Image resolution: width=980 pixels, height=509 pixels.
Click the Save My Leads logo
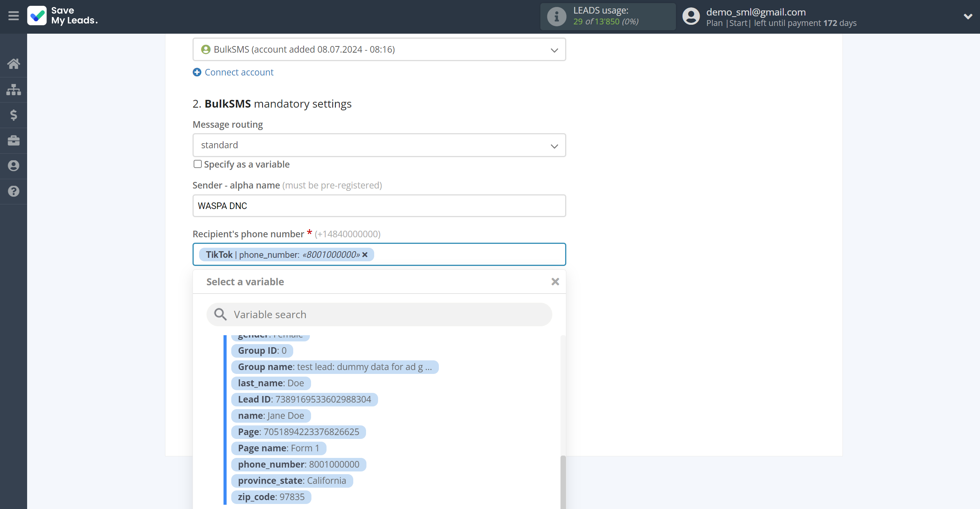63,16
